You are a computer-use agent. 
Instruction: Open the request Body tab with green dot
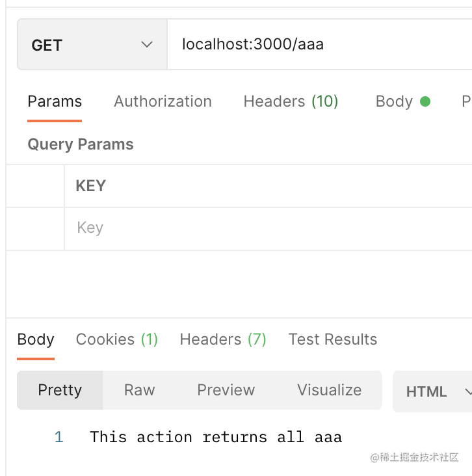pyautogui.click(x=394, y=101)
